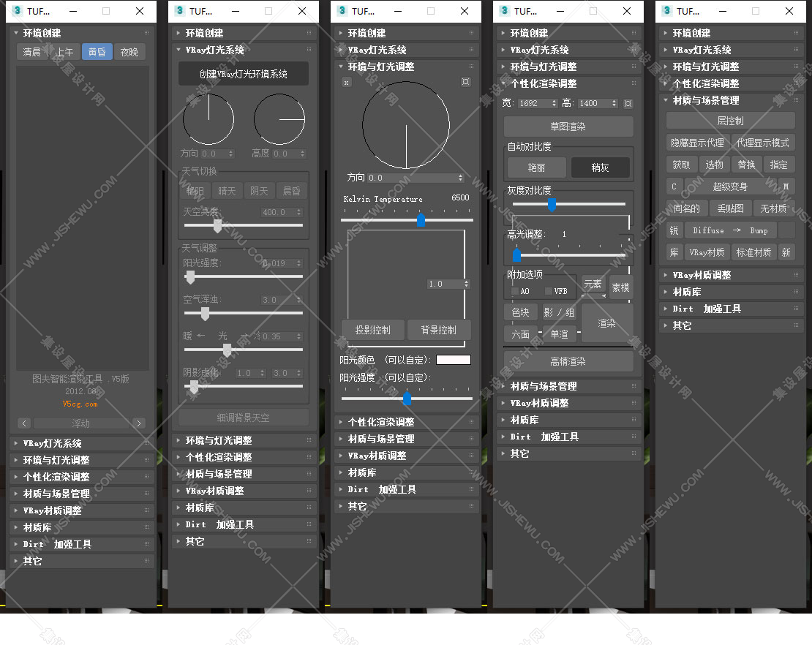
Task: Click the 丢贴图 button
Action: 730,208
